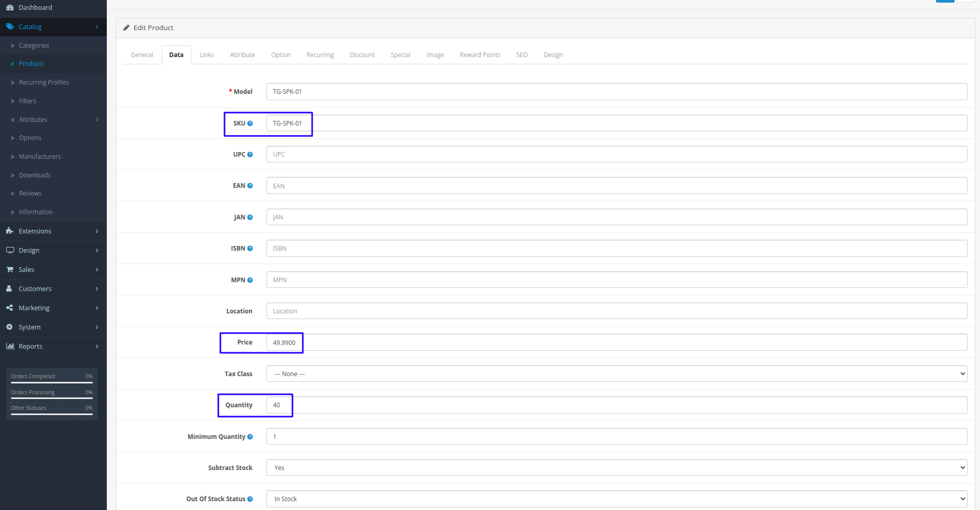Click into the Model input field
The width and height of the screenshot is (980, 510).
point(617,91)
